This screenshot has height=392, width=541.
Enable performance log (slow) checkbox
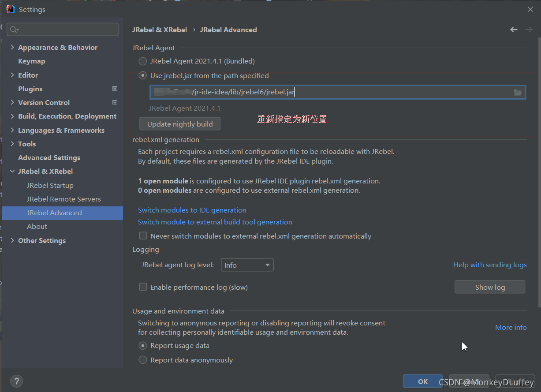[x=143, y=287]
